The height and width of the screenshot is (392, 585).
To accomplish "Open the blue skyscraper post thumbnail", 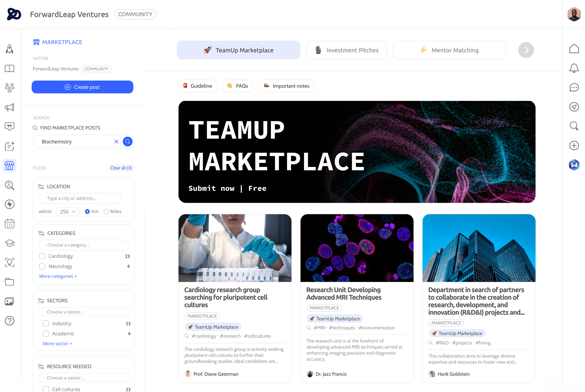I will (x=479, y=248).
